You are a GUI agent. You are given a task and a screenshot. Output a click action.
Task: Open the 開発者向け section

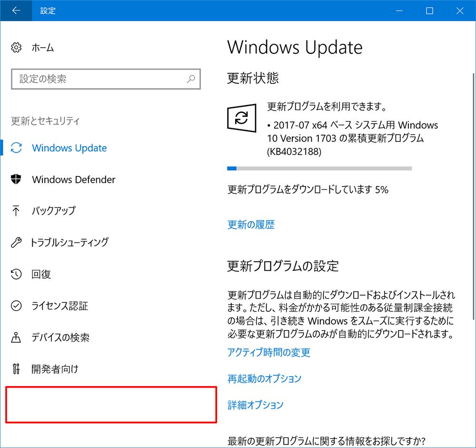pyautogui.click(x=55, y=369)
